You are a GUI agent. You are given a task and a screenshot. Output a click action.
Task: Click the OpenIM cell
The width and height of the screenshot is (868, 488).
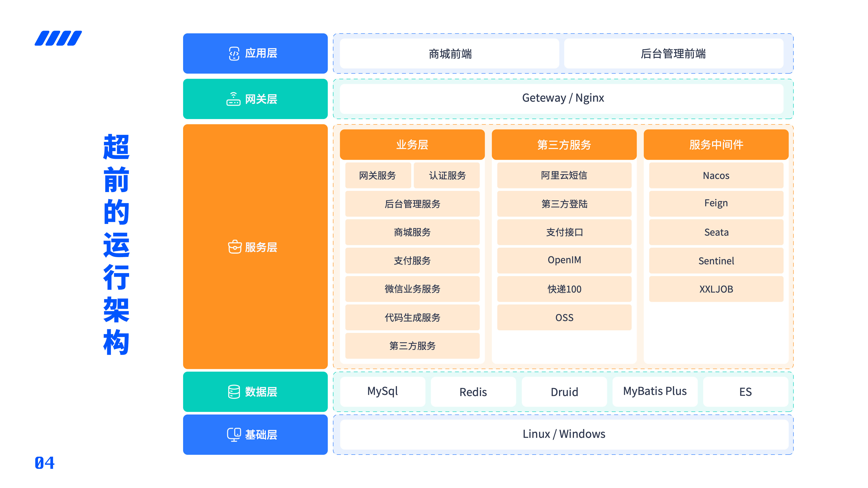click(x=564, y=261)
